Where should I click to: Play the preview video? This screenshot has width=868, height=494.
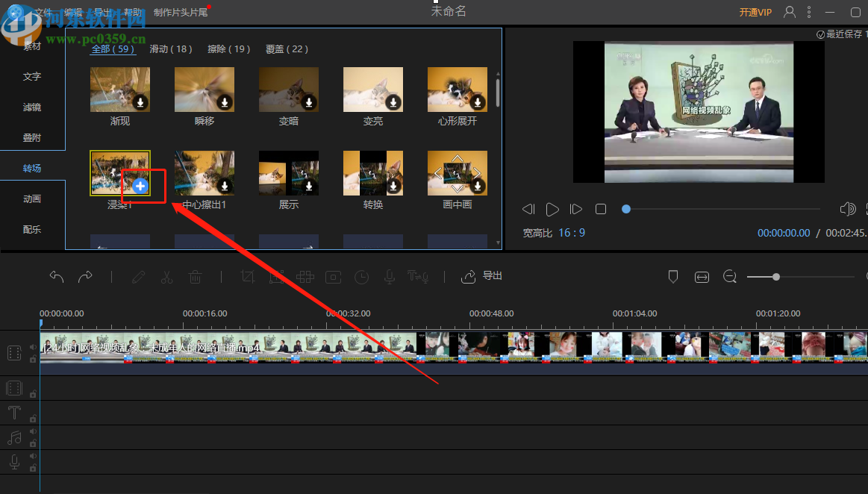tap(552, 209)
